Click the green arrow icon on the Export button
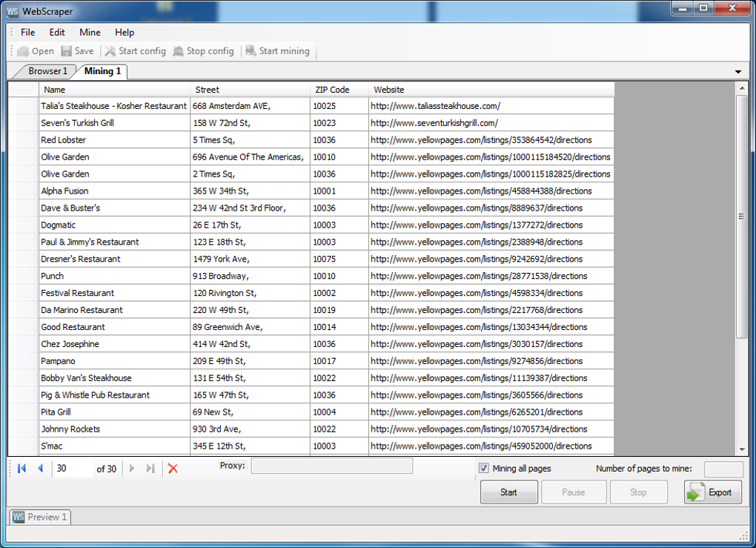Viewport: 756px width, 548px height. click(694, 492)
